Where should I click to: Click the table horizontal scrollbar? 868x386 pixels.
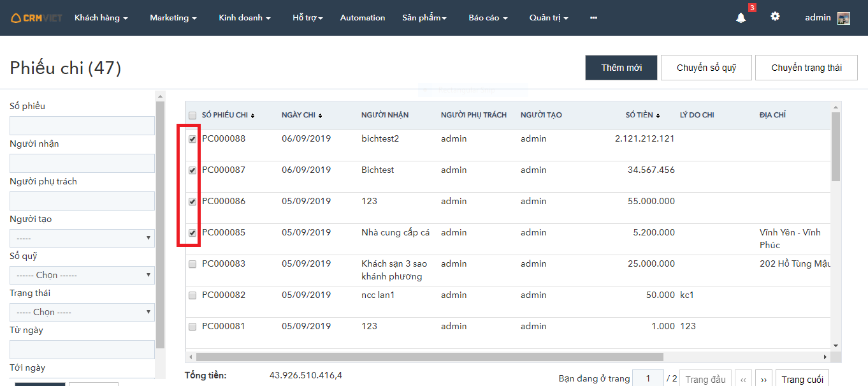point(430,357)
